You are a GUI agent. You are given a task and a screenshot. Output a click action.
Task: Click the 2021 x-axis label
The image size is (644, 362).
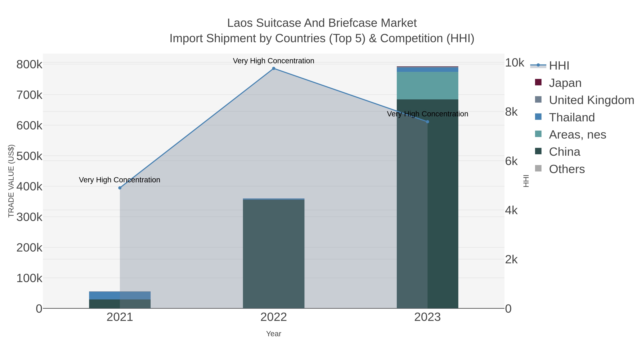click(120, 317)
